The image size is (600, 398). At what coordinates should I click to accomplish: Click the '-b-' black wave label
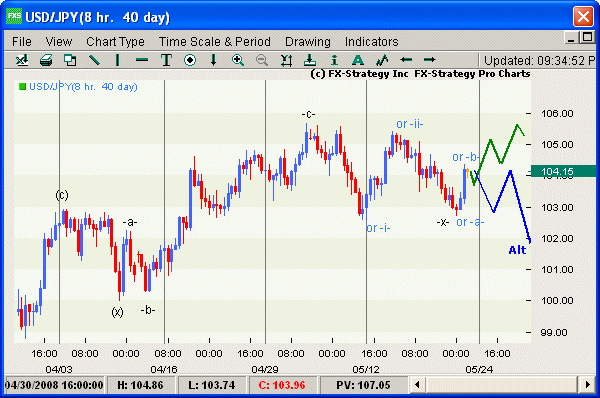tap(148, 310)
